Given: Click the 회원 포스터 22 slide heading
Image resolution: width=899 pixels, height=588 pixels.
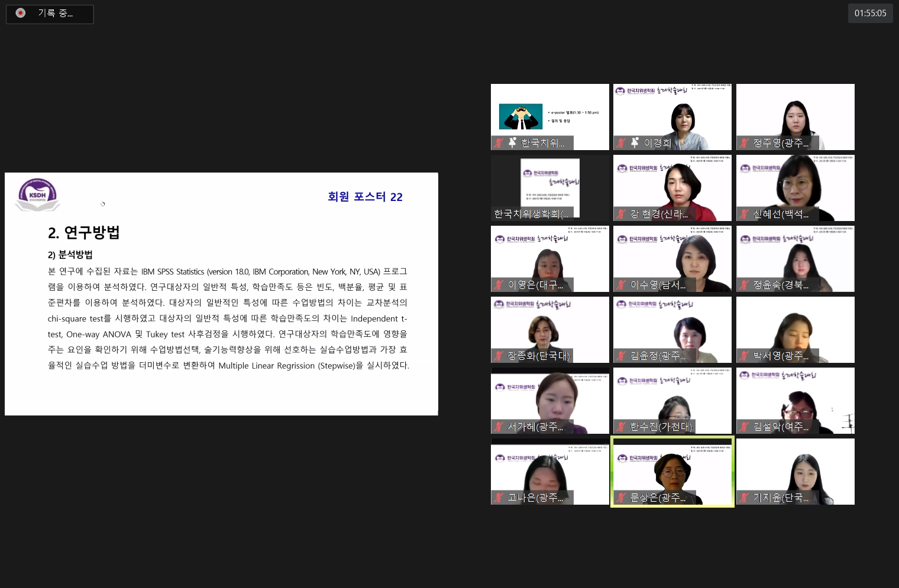Looking at the screenshot, I should [365, 197].
